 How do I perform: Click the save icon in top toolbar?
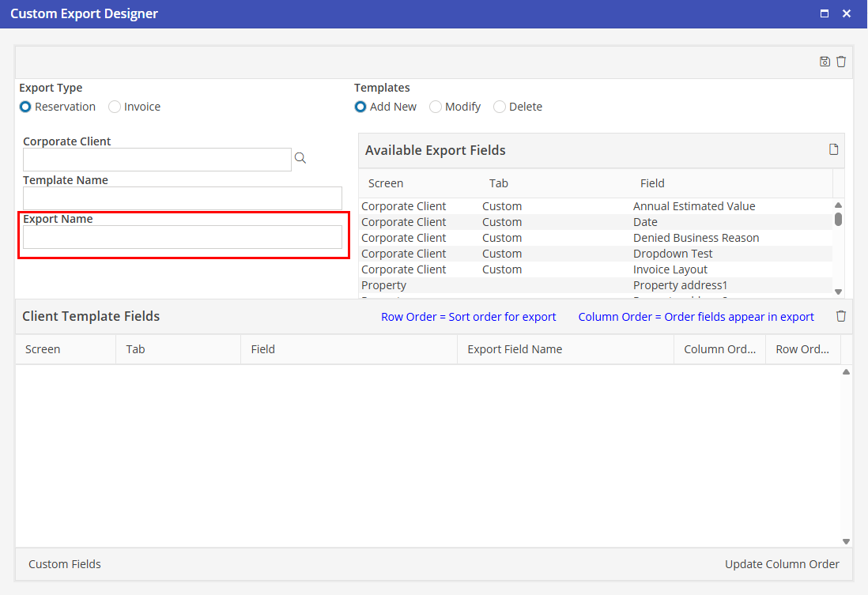(825, 62)
